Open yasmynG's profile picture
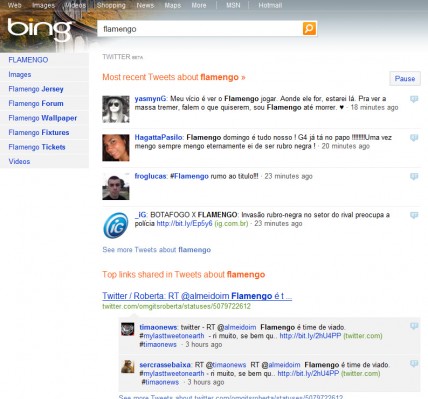Screen dimensions: 428x399 116,109
